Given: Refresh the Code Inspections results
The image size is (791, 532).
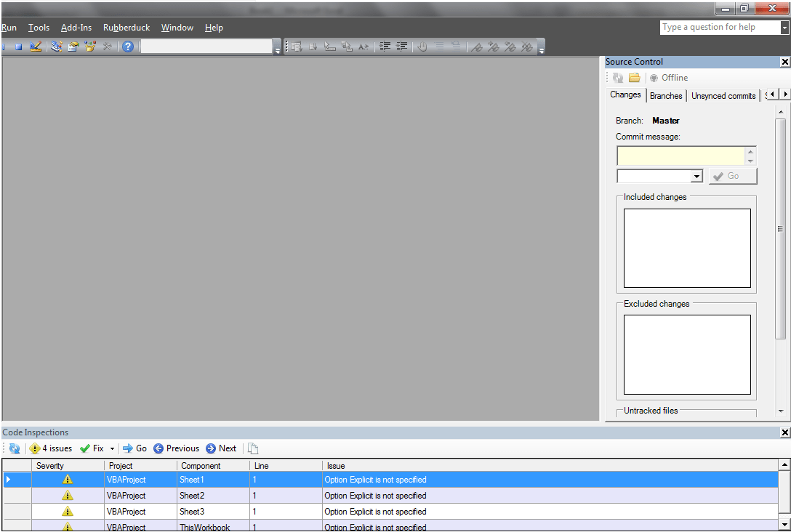Looking at the screenshot, I should click(x=15, y=448).
